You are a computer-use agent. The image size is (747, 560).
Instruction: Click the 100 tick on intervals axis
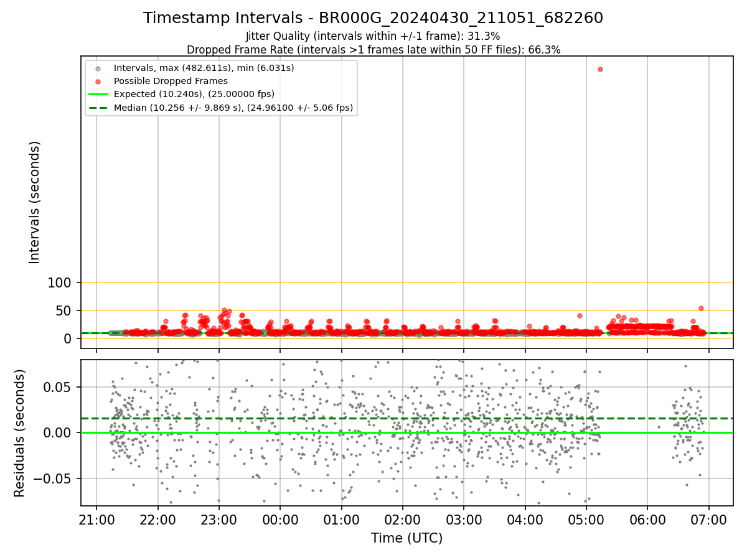tap(60, 283)
